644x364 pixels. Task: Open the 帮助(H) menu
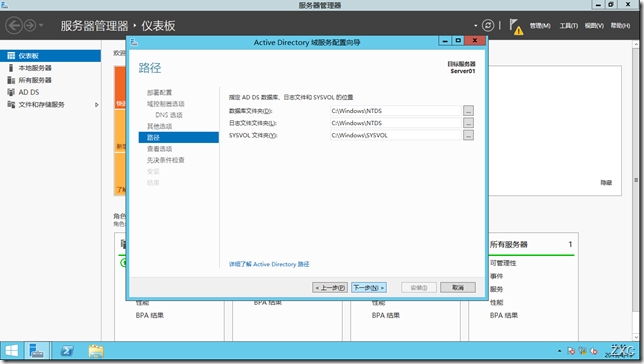tap(620, 25)
